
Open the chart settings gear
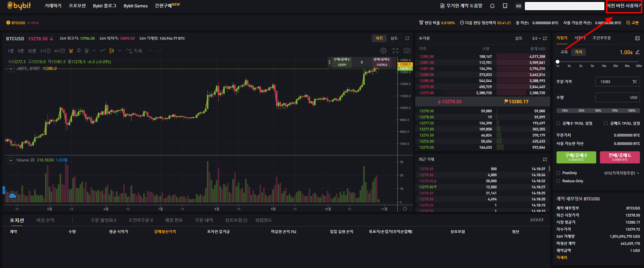click(x=383, y=51)
